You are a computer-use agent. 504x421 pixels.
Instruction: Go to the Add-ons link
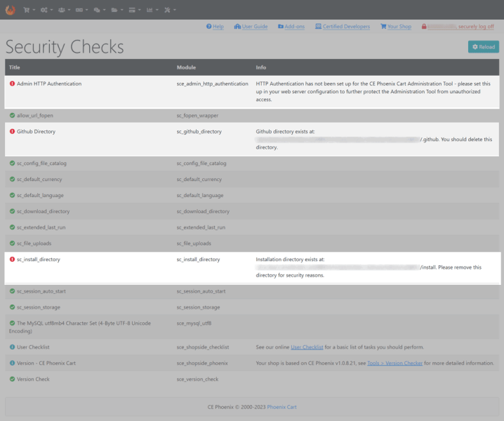(291, 27)
